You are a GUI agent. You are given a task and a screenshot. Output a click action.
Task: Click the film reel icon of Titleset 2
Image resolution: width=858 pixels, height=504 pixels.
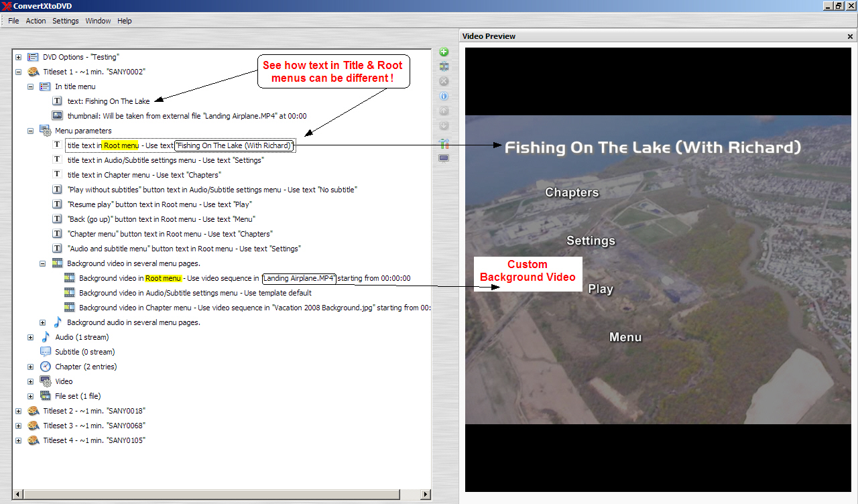[x=33, y=411]
